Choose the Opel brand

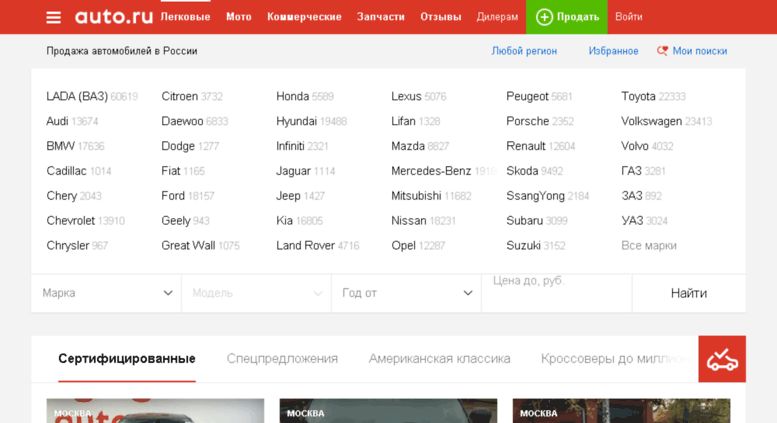tap(403, 246)
